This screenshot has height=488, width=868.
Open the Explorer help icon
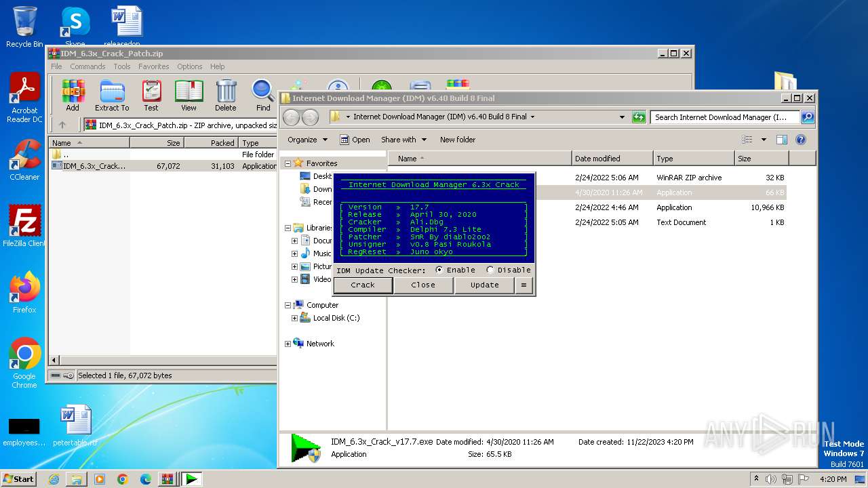[800, 140]
